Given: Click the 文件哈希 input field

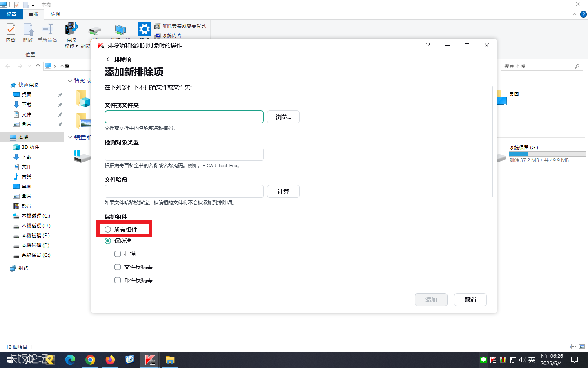Looking at the screenshot, I should [184, 191].
